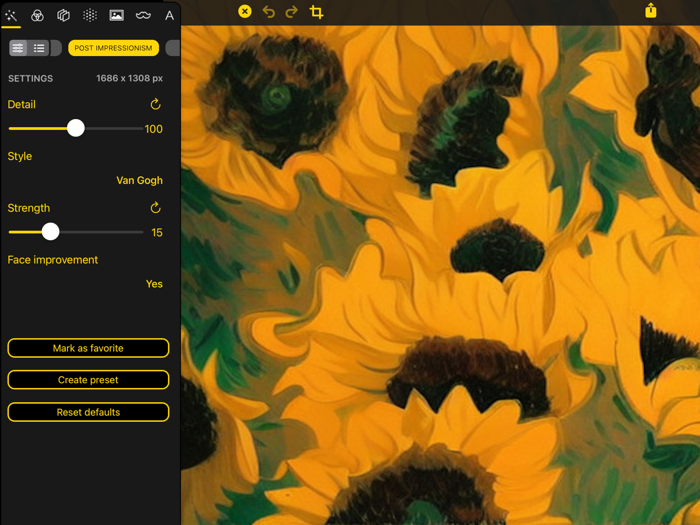Click the Detail value 100
Screen dimensions: 700x525
pyautogui.click(x=154, y=129)
